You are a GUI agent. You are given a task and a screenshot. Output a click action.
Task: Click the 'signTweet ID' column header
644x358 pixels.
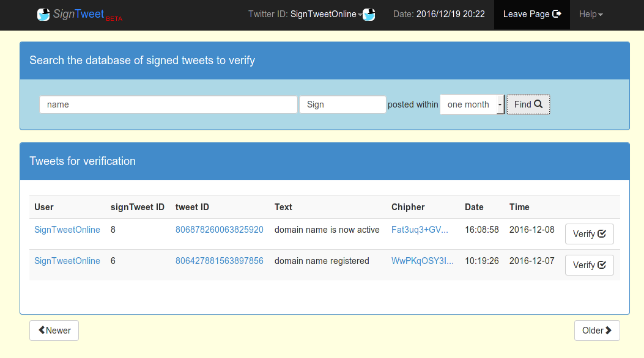(137, 207)
